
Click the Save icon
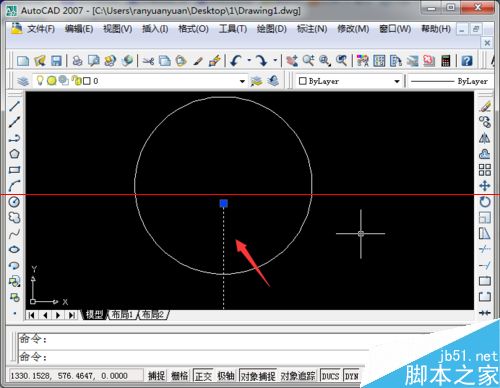coord(56,61)
